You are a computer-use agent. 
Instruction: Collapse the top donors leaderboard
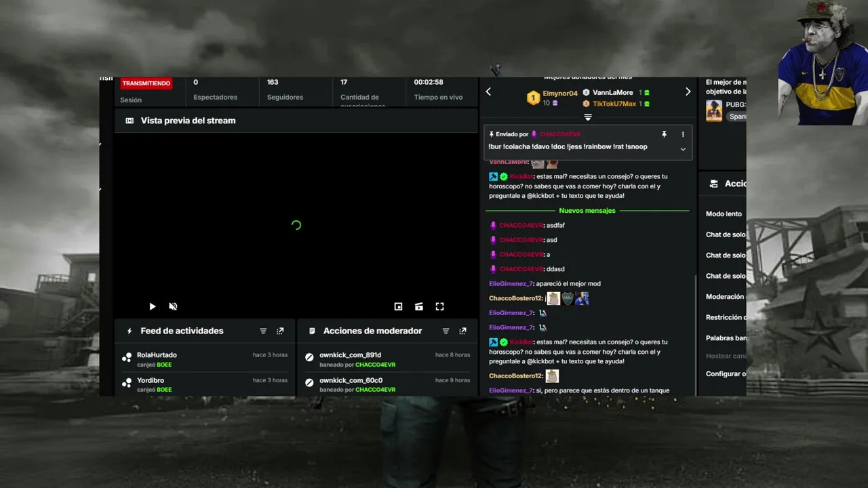[588, 117]
